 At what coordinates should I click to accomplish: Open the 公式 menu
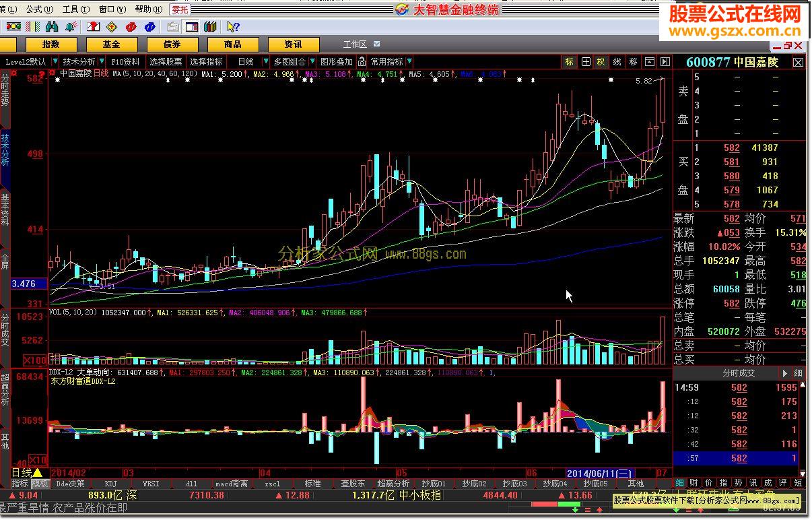pyautogui.click(x=39, y=9)
